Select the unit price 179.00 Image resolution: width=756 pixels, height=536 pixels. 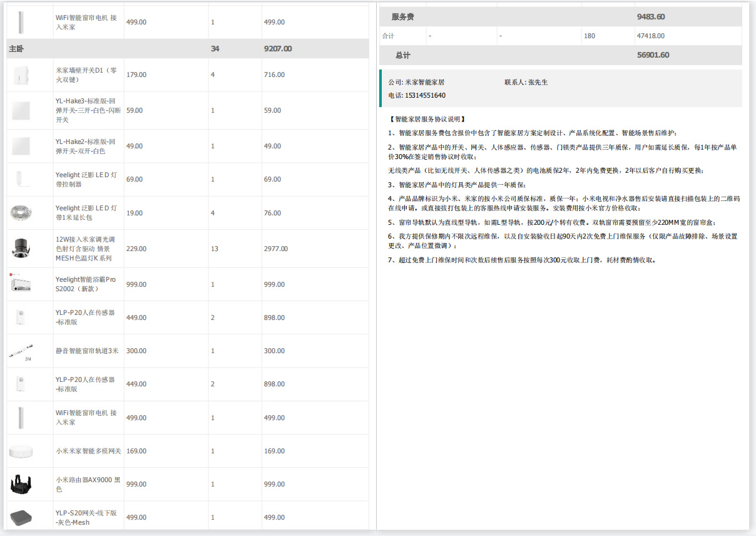[136, 75]
